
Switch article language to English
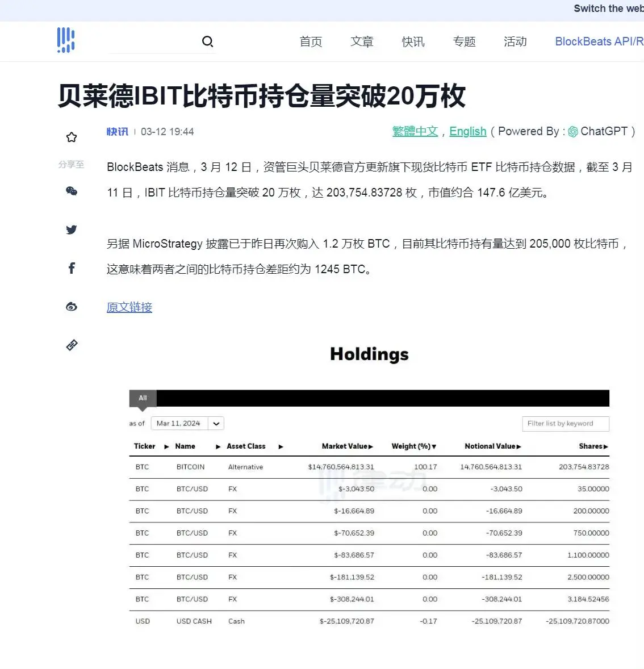468,131
